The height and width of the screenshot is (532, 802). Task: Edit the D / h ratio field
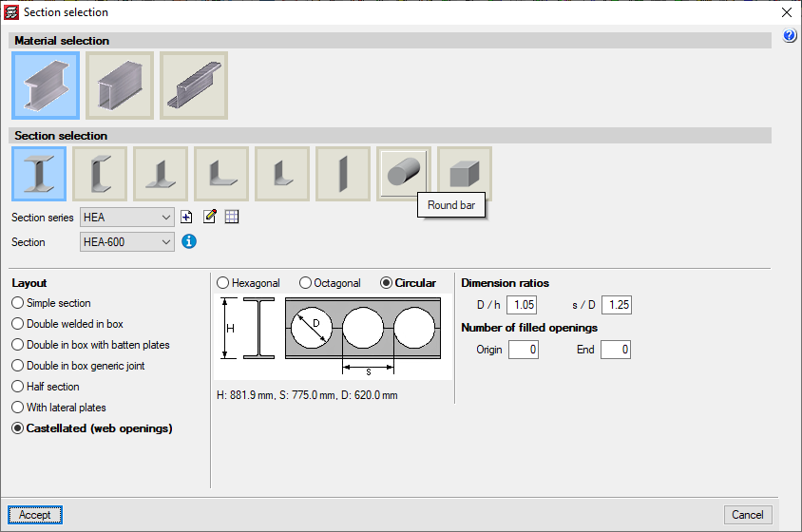point(522,305)
